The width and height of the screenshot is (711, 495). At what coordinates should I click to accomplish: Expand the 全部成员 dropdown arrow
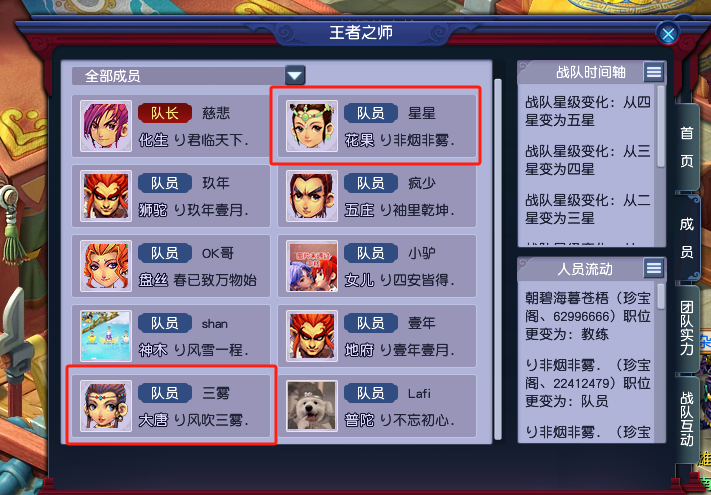click(295, 75)
